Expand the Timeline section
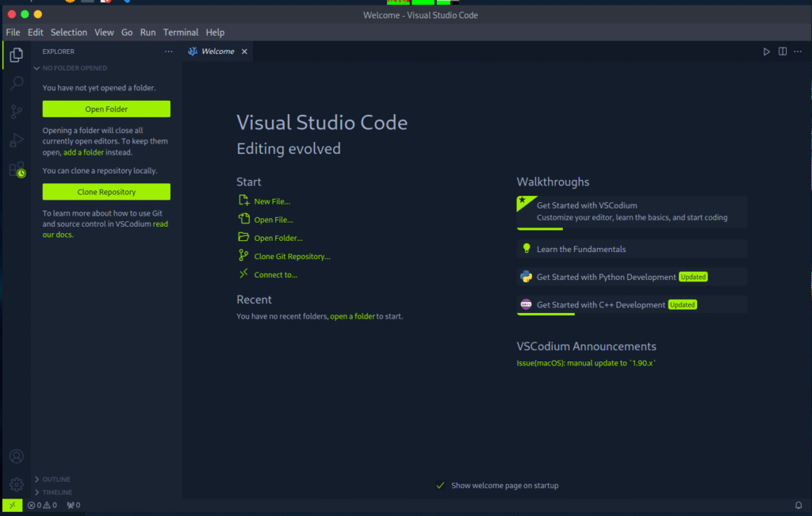 pos(56,491)
